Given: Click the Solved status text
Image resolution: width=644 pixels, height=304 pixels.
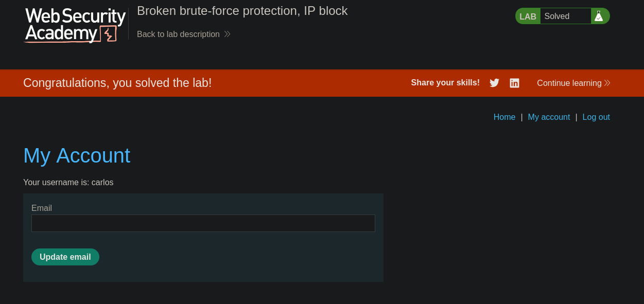Looking at the screenshot, I should coord(557,16).
